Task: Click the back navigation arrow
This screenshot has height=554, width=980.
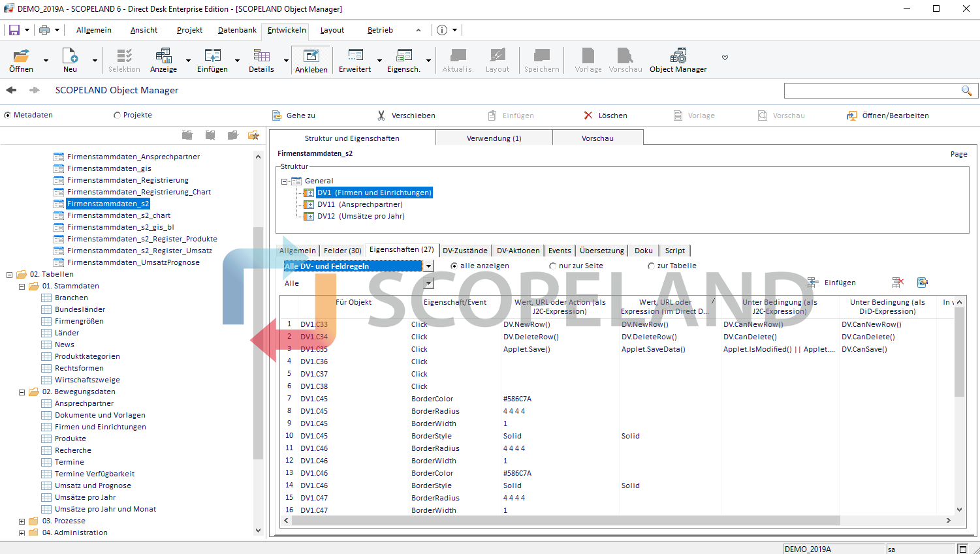Action: [x=10, y=90]
